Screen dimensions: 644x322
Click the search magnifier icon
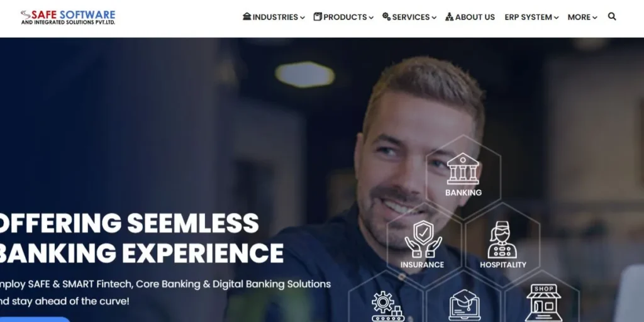pos(612,16)
